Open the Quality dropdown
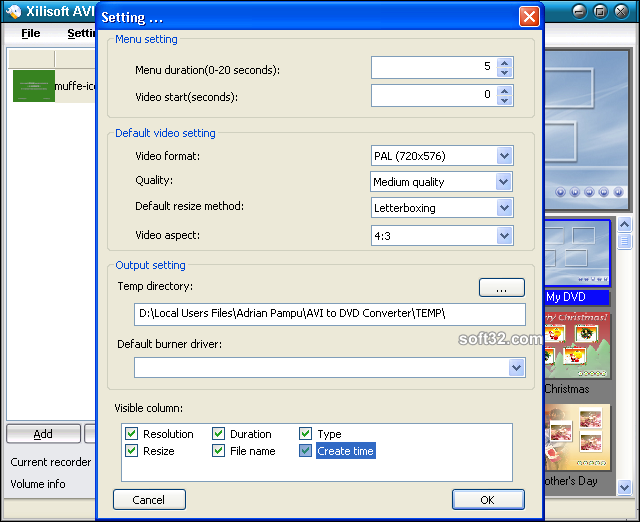The image size is (640, 522). pyautogui.click(x=504, y=182)
